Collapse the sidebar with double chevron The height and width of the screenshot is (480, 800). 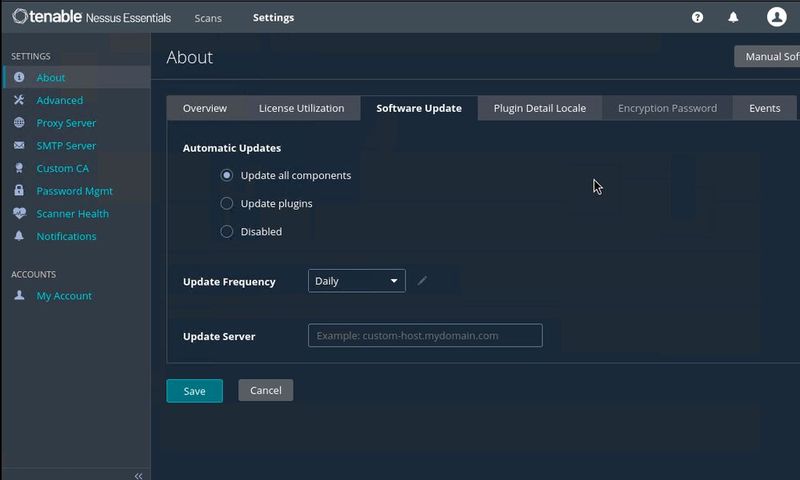click(x=138, y=475)
